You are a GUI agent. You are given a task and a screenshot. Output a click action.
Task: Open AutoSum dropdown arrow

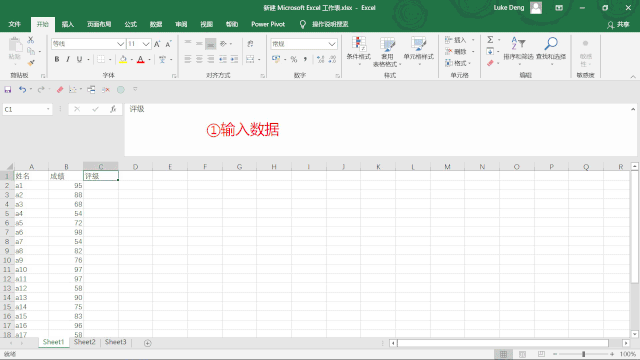[499, 40]
